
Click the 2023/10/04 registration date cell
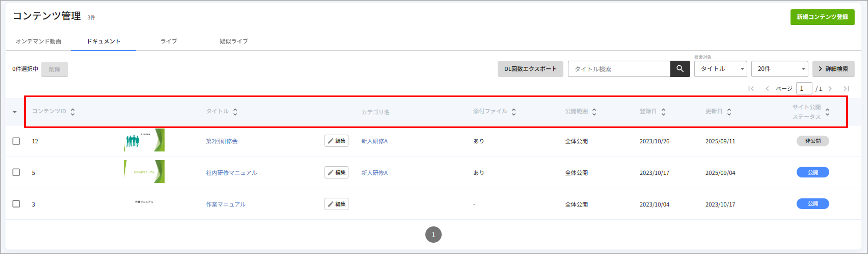point(654,204)
